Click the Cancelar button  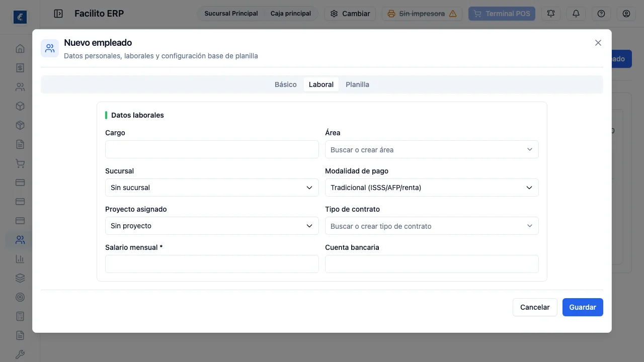click(x=535, y=307)
